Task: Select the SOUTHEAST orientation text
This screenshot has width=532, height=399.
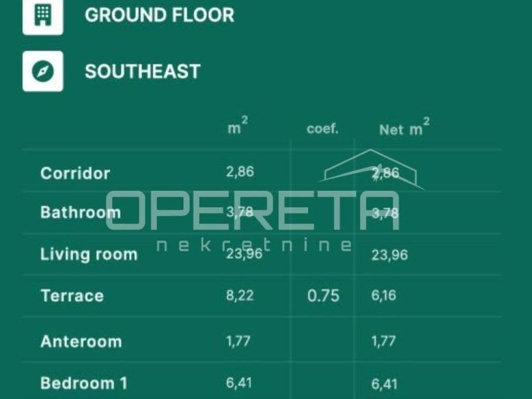Action: (142, 72)
